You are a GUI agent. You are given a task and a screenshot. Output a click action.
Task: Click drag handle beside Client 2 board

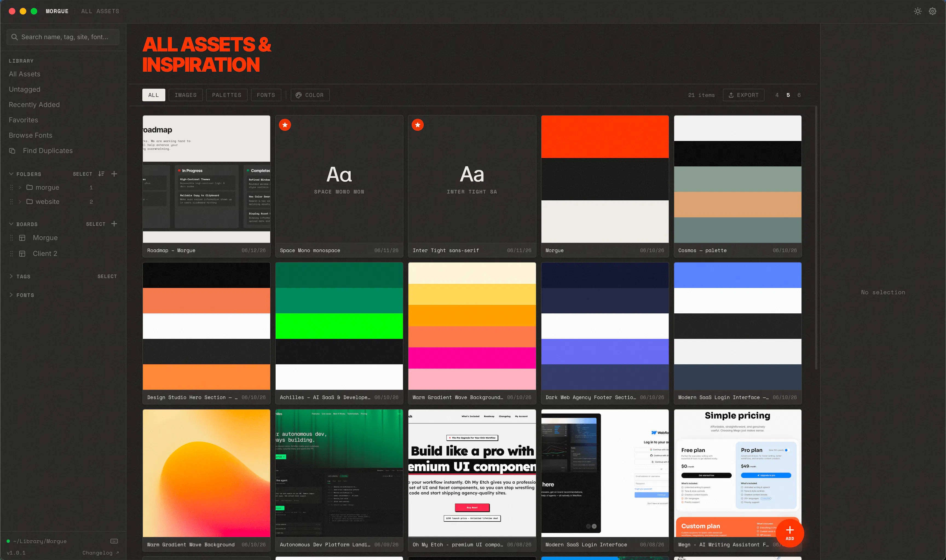point(11,253)
